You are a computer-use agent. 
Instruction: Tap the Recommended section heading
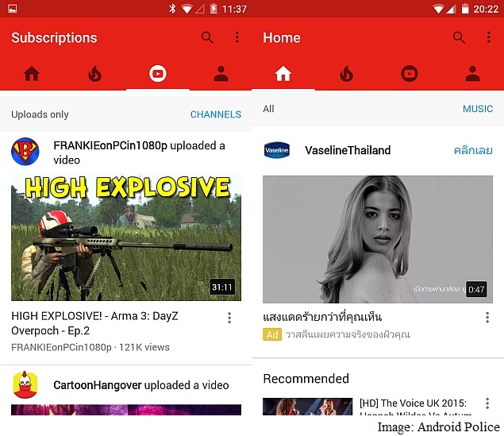[x=306, y=379]
